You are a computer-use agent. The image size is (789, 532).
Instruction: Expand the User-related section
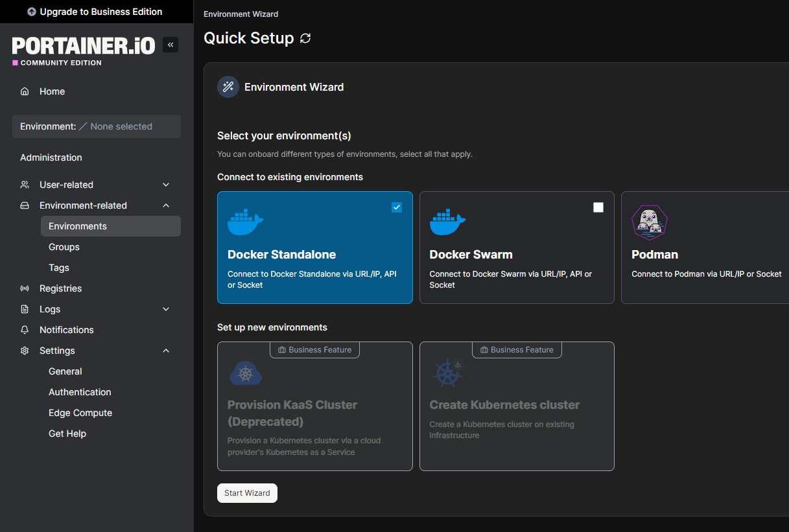[x=166, y=184]
